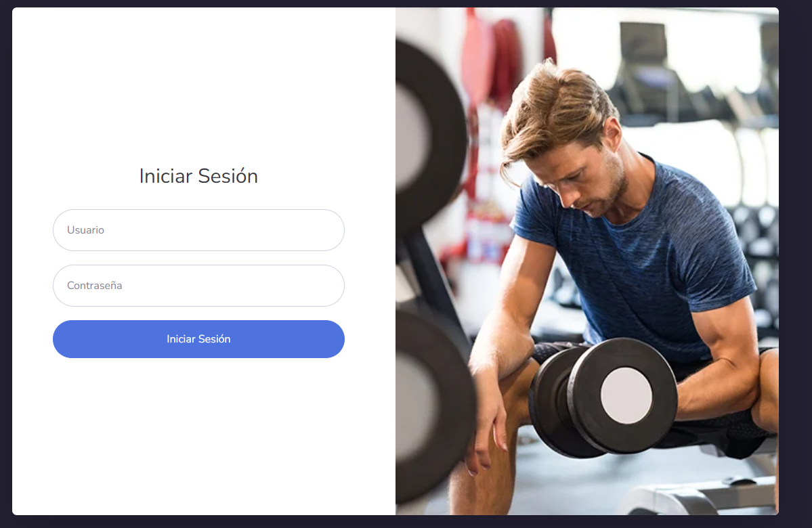The height and width of the screenshot is (528, 812).
Task: Click empty white area above the heading
Action: (198, 83)
